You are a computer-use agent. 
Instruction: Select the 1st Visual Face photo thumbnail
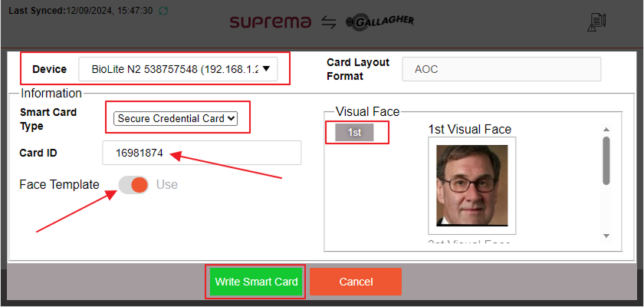pyautogui.click(x=472, y=186)
